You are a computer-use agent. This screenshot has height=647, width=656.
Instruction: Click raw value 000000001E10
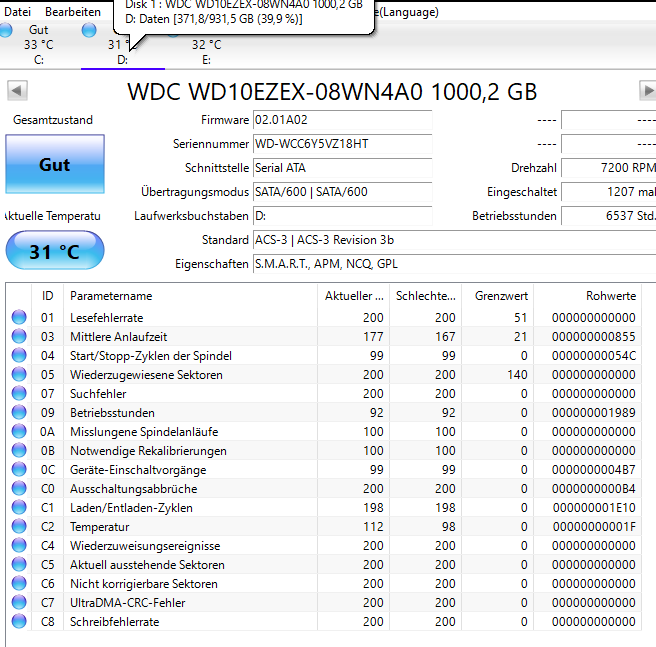tap(594, 508)
